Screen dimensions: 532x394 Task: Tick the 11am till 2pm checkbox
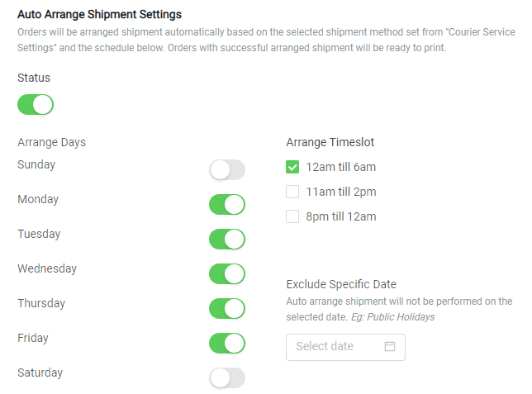[292, 192]
